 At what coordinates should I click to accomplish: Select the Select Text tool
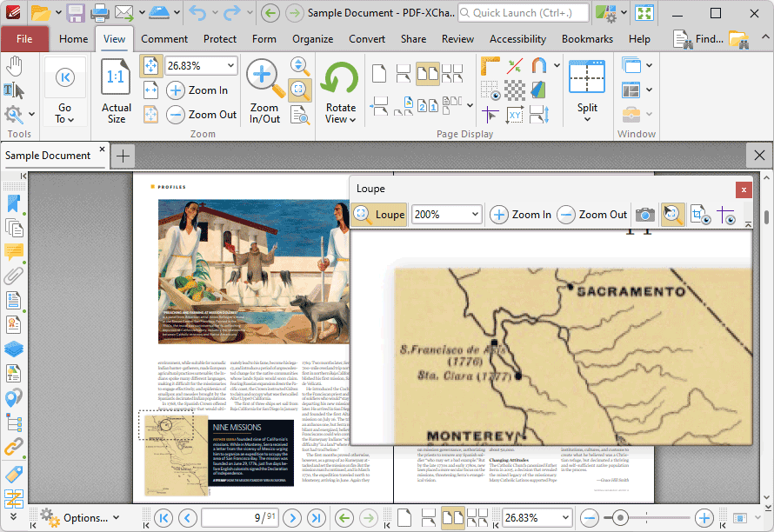(14, 90)
